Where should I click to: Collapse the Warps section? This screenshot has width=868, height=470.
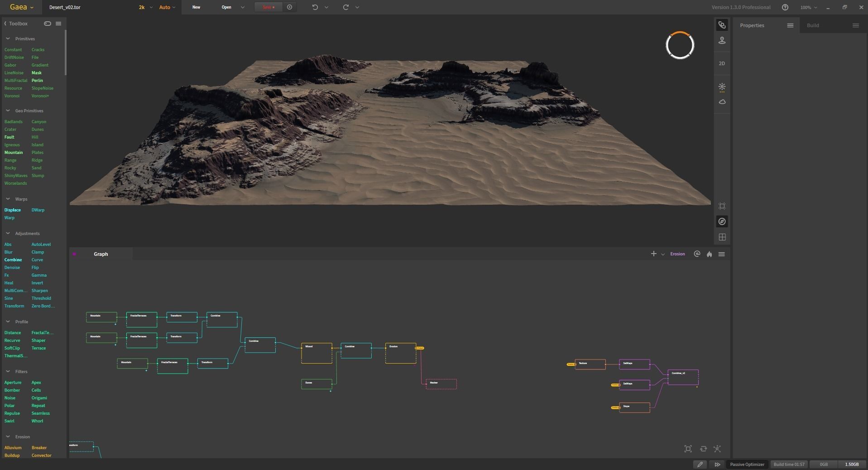pyautogui.click(x=8, y=199)
